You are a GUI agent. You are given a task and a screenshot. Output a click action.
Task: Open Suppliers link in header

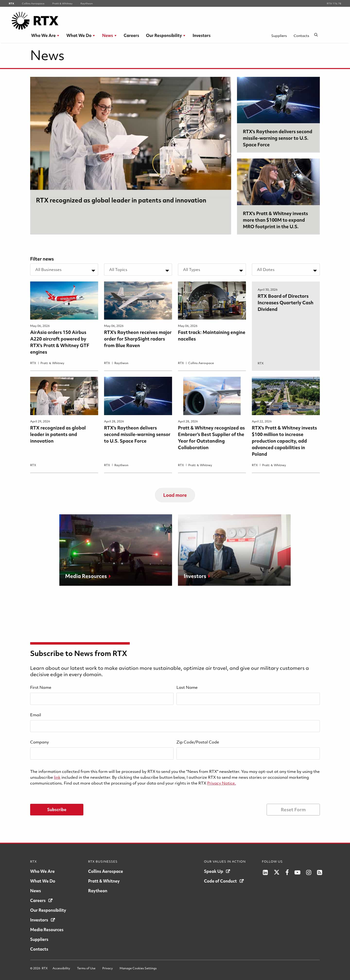coord(279,36)
